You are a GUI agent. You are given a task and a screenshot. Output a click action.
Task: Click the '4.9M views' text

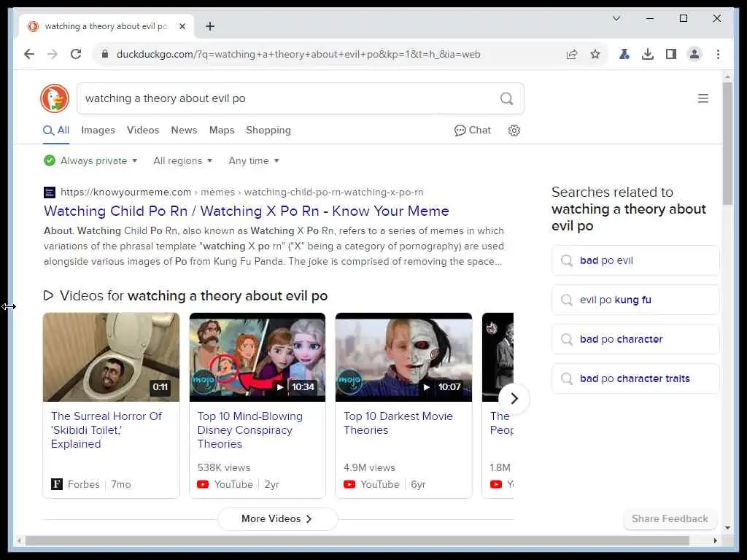370,467
